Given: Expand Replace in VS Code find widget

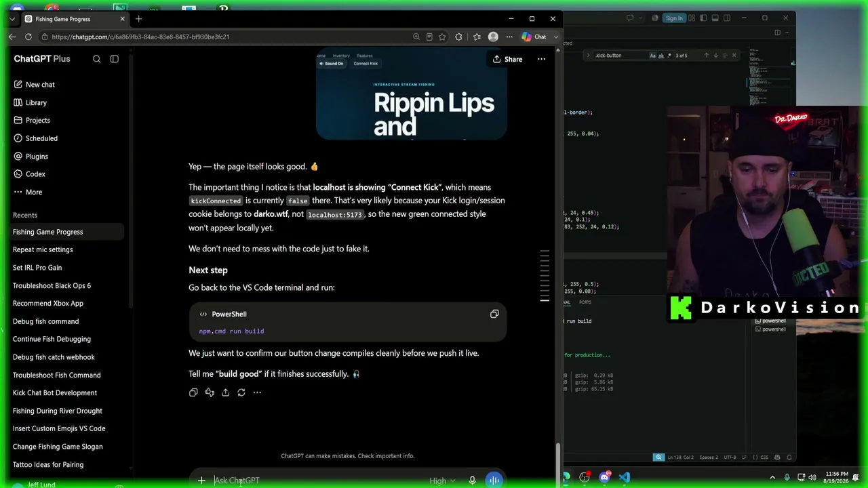Looking at the screenshot, I should pos(589,55).
